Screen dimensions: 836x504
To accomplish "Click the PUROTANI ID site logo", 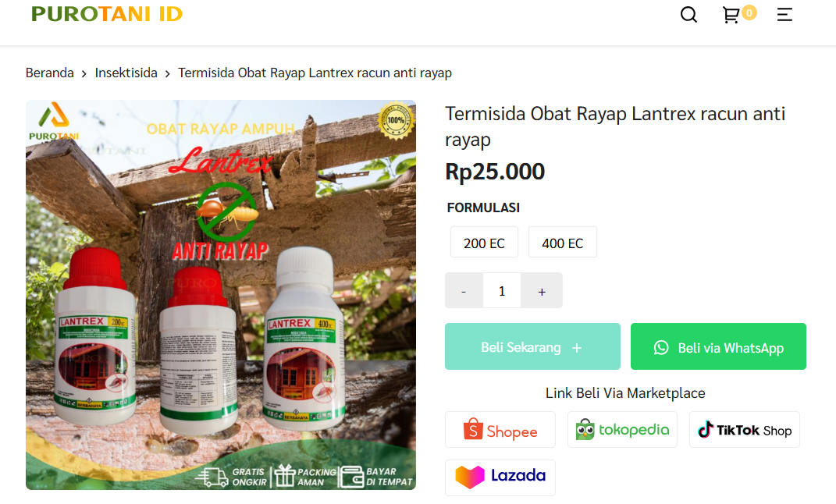I will click(107, 14).
